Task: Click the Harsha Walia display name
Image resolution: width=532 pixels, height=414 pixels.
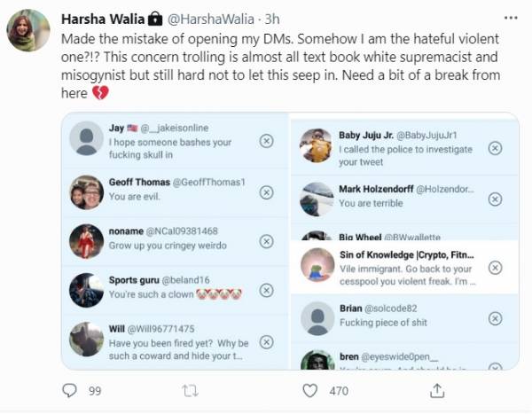Action: (94, 18)
